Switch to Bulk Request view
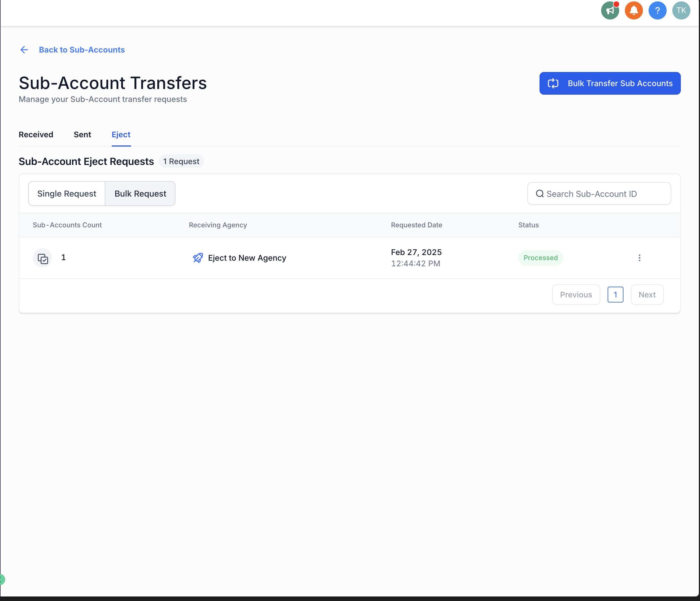Screen dimensions: 700x601 (140, 193)
